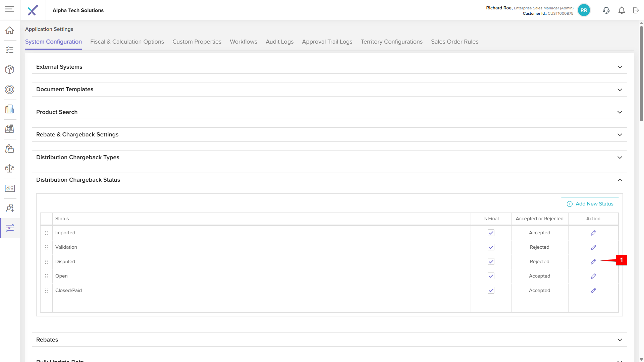Open the hamburger menu icon
The height and width of the screenshot is (362, 644).
point(10,9)
